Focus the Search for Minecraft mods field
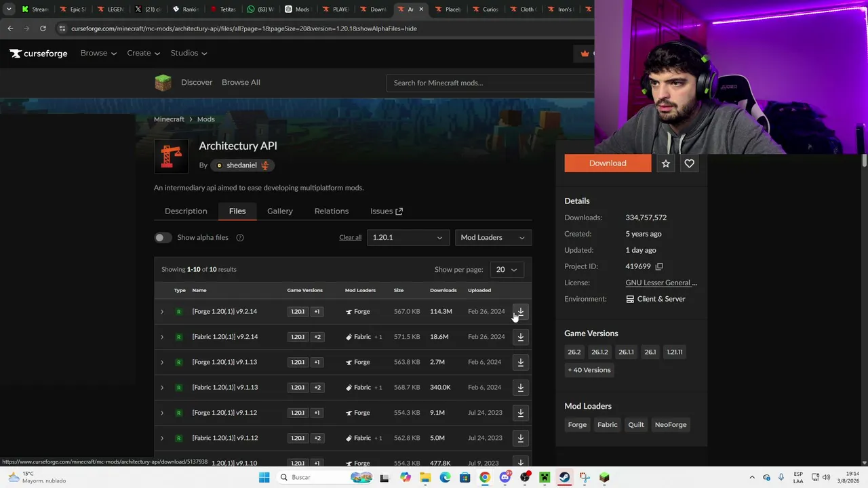This screenshot has width=868, height=488. pyautogui.click(x=490, y=83)
